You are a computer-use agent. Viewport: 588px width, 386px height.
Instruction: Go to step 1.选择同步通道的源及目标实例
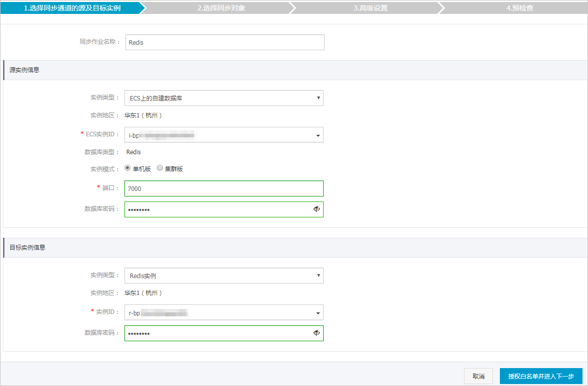pos(72,8)
